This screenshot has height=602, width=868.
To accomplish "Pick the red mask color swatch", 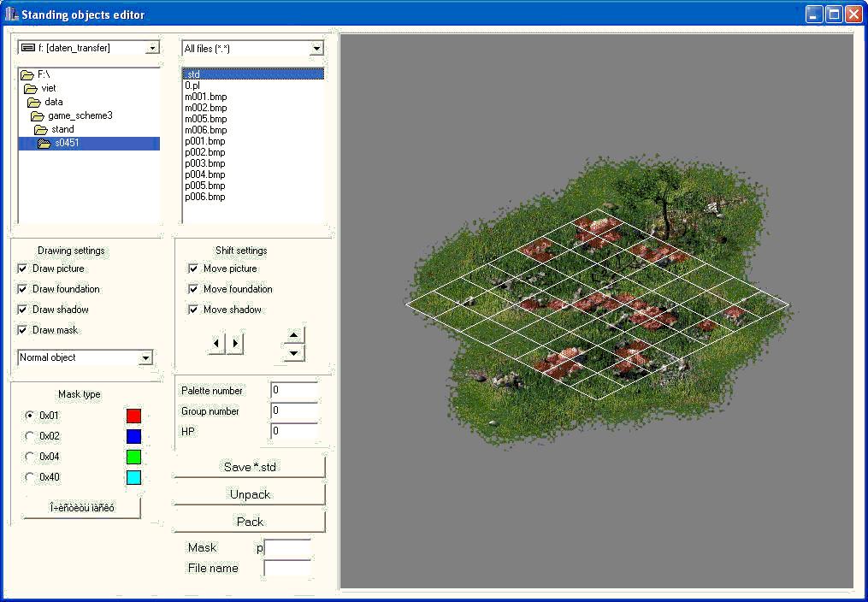I will [x=134, y=416].
